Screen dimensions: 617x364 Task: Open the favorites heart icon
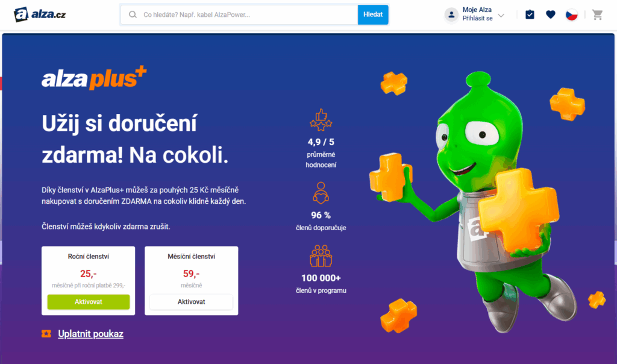click(x=551, y=14)
